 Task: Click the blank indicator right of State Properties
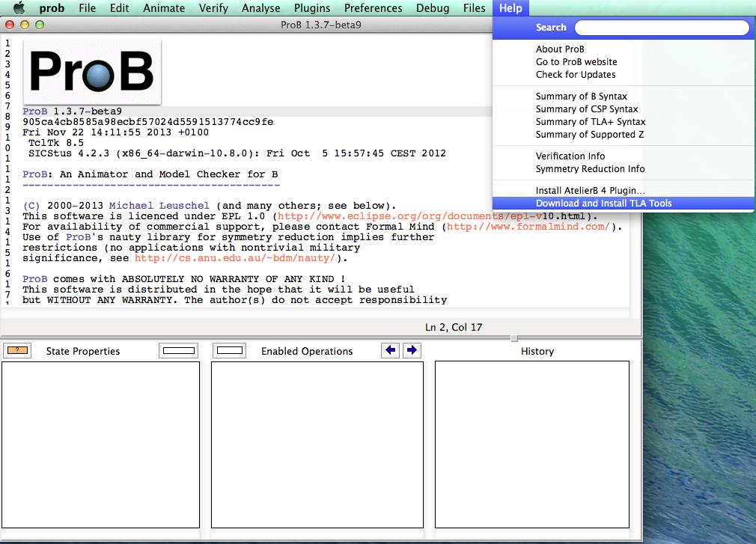[178, 350]
